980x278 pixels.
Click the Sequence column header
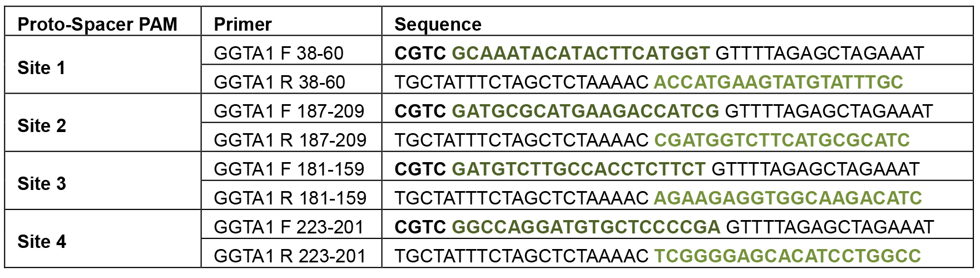click(438, 25)
